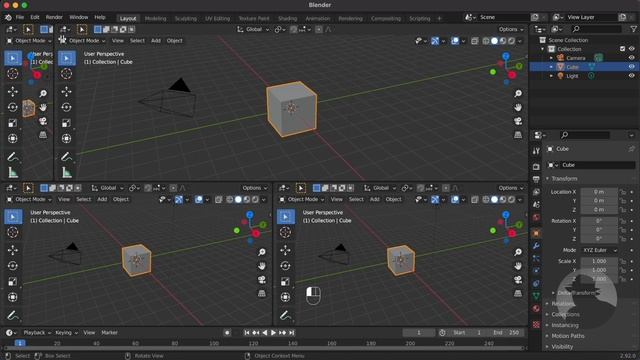640x360 pixels.
Task: Open the Object properties tab
Action: (536, 233)
